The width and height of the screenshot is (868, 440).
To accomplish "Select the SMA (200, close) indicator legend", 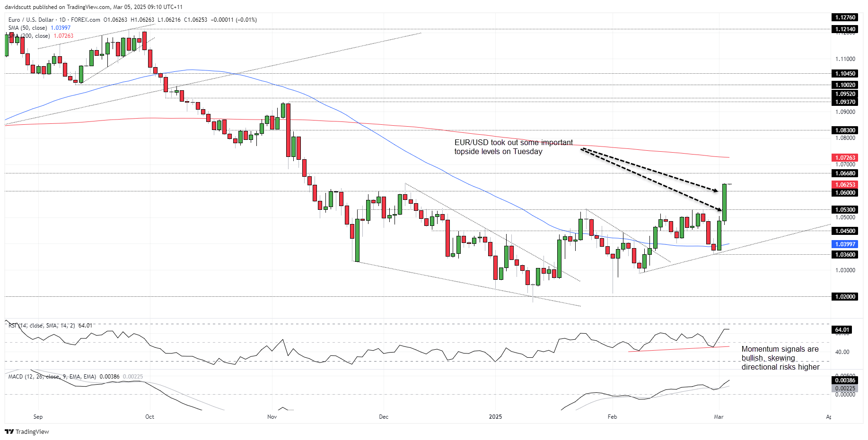I will tap(41, 36).
